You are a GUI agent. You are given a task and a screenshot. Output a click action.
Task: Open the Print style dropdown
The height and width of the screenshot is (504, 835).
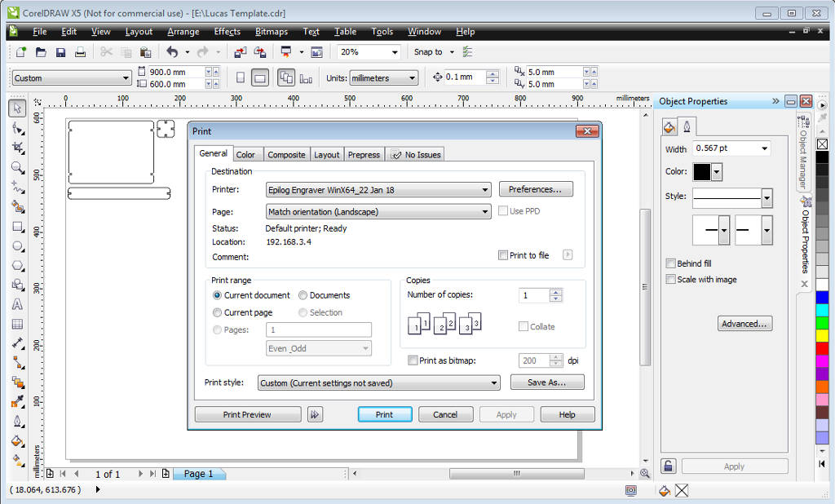pos(378,382)
